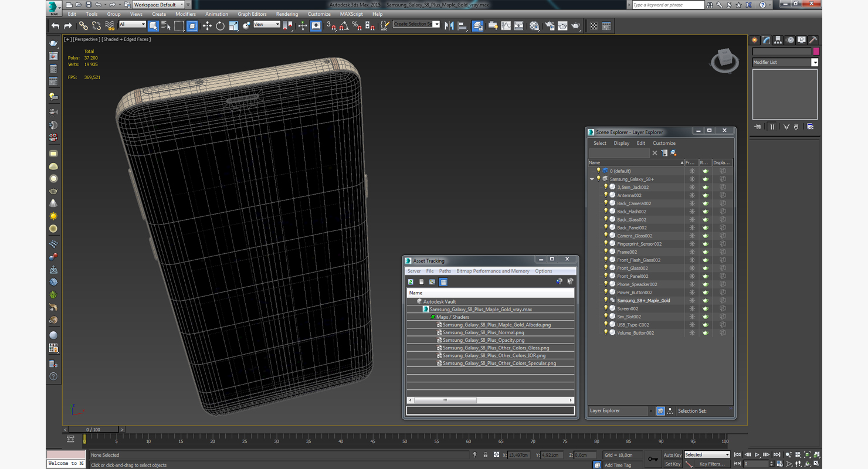Go to End frame button

point(777,455)
